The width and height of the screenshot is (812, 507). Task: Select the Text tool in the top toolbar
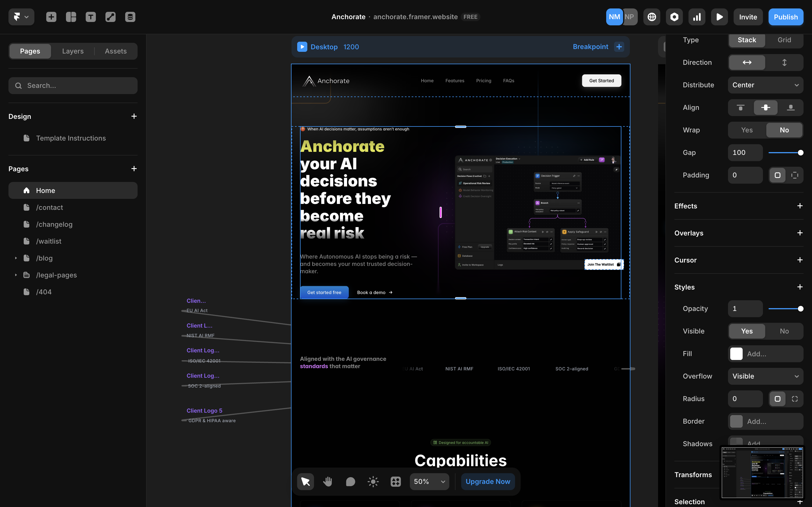tap(91, 17)
